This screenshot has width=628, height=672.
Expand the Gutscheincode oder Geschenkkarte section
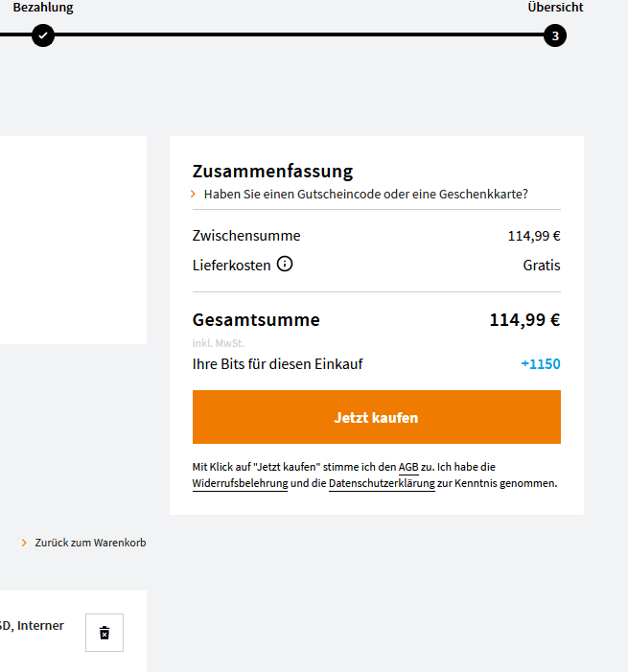point(365,195)
